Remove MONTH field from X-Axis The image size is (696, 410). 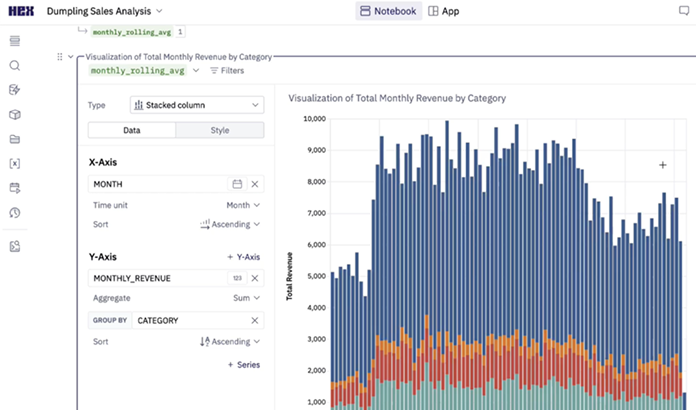pyautogui.click(x=255, y=184)
